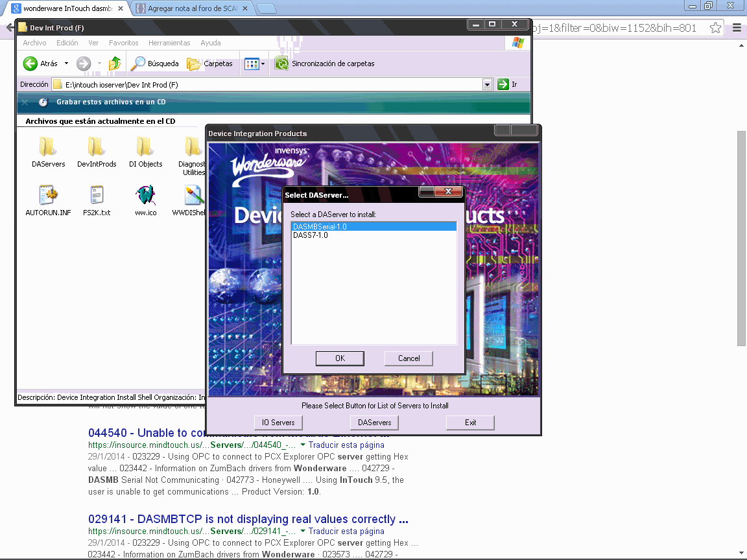Select the Diagnostic Utilities folder
The image size is (747, 560).
click(193, 156)
